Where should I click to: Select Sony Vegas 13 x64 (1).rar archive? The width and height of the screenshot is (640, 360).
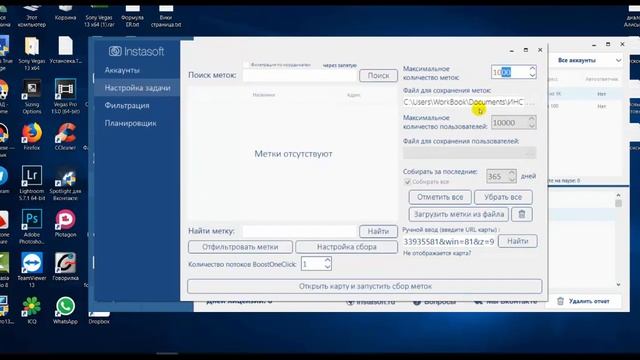[99, 16]
